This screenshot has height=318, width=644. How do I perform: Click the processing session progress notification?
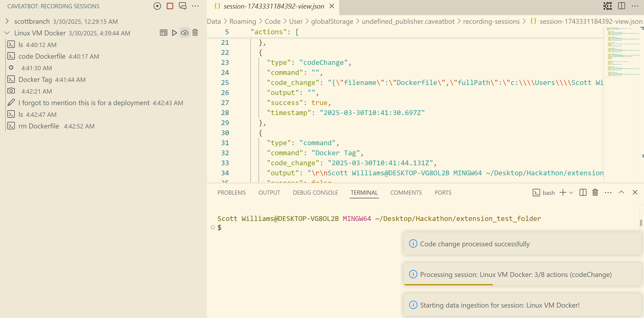coord(516,274)
